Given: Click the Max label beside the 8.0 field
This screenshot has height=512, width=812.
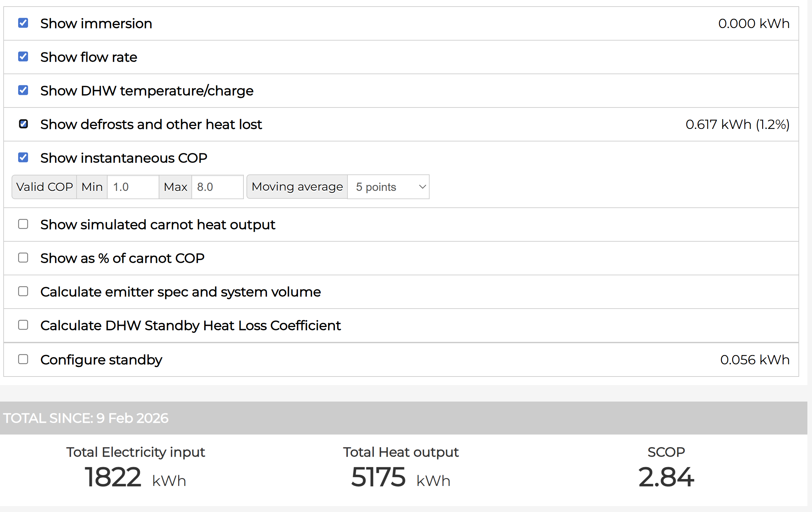Looking at the screenshot, I should coord(175,187).
